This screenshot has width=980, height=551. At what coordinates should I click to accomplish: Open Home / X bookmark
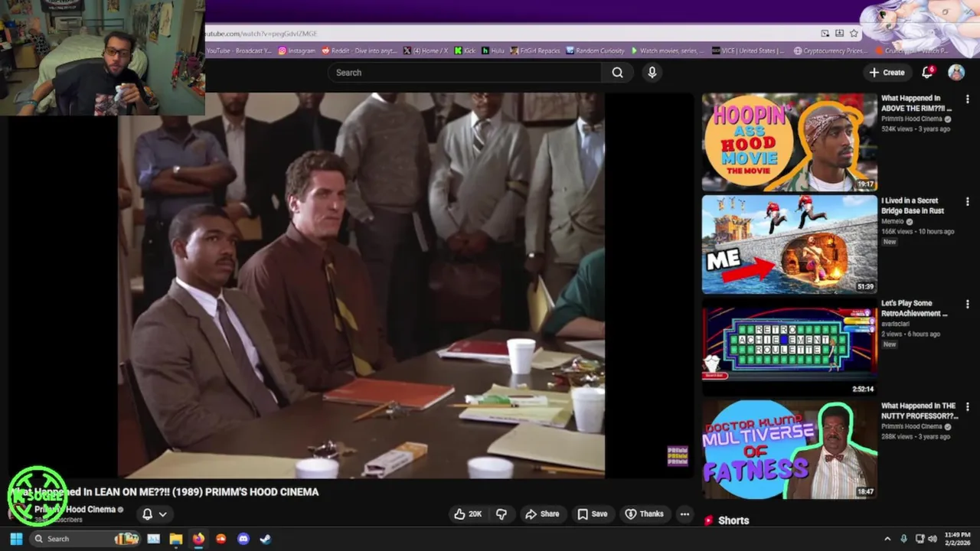pos(426,51)
